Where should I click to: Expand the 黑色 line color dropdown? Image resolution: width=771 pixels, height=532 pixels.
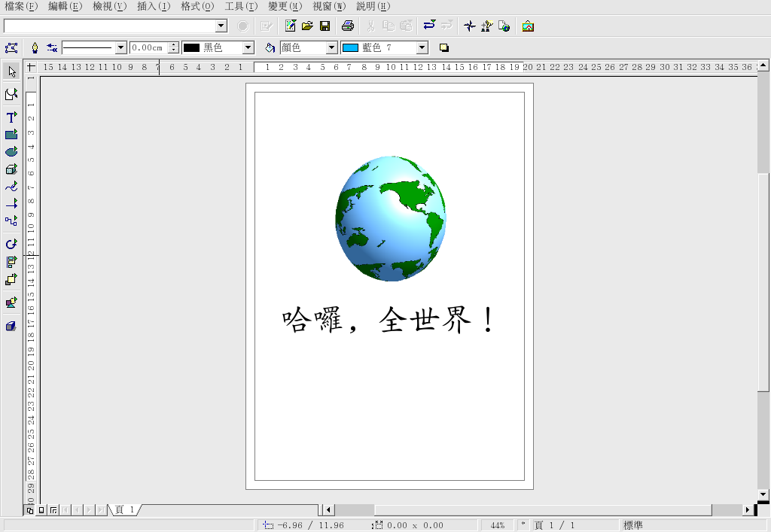(x=248, y=47)
